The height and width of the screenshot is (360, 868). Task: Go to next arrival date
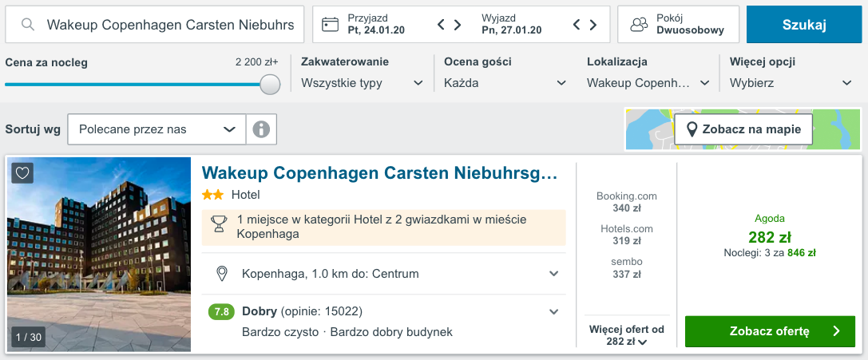[x=458, y=24]
